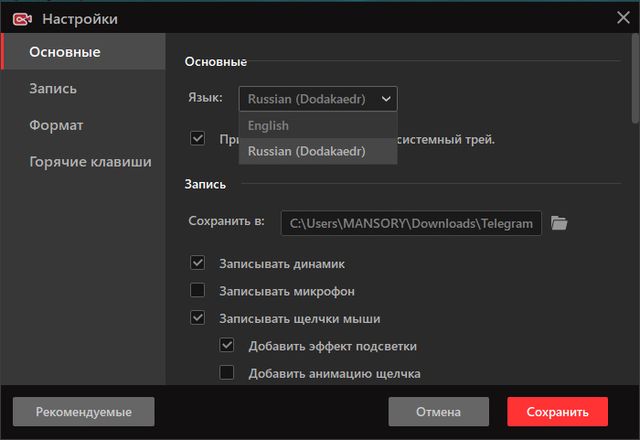Collapse the Язык language dropdown arrow
The width and height of the screenshot is (640, 440).
(386, 98)
